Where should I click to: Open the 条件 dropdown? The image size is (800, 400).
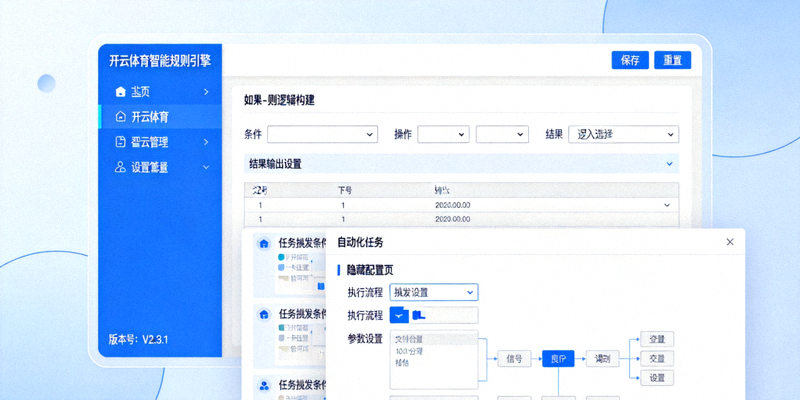(x=322, y=134)
